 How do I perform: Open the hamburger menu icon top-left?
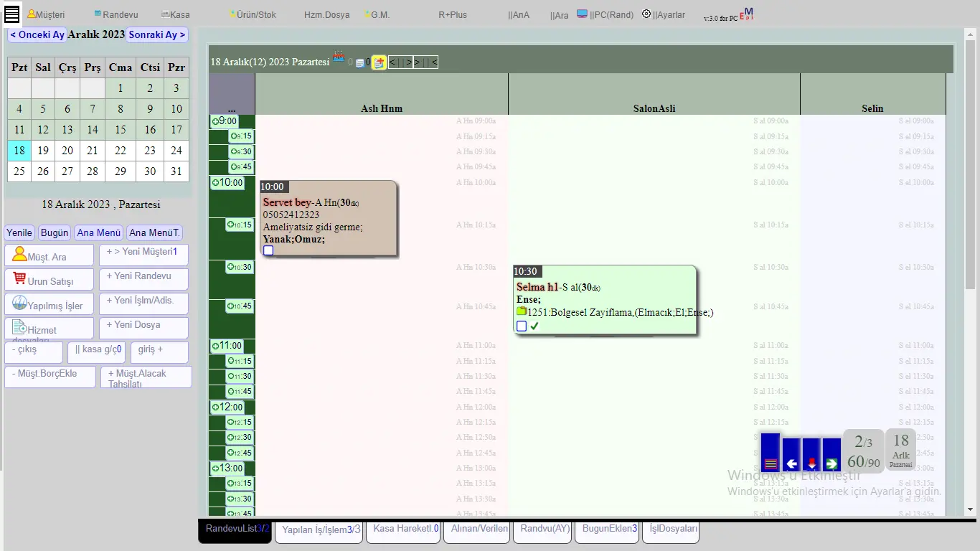(12, 14)
